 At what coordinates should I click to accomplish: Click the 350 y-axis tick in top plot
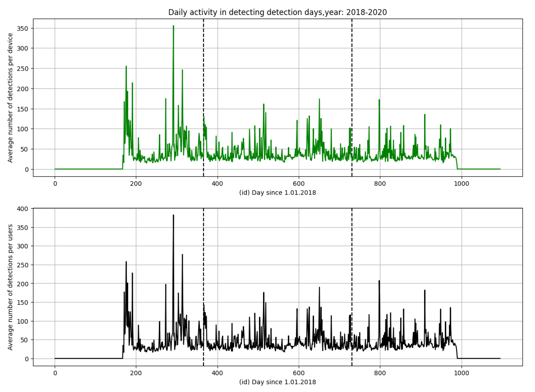click(x=23, y=28)
